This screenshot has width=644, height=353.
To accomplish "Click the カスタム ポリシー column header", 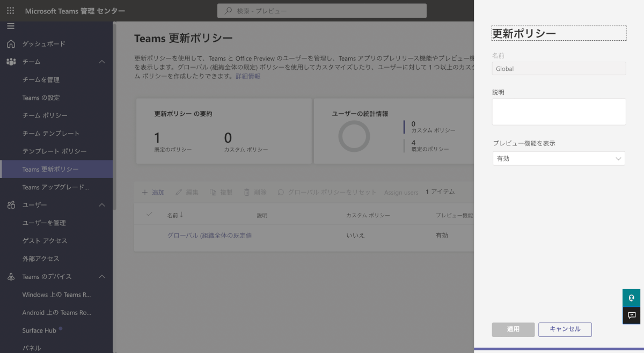I will tap(368, 216).
